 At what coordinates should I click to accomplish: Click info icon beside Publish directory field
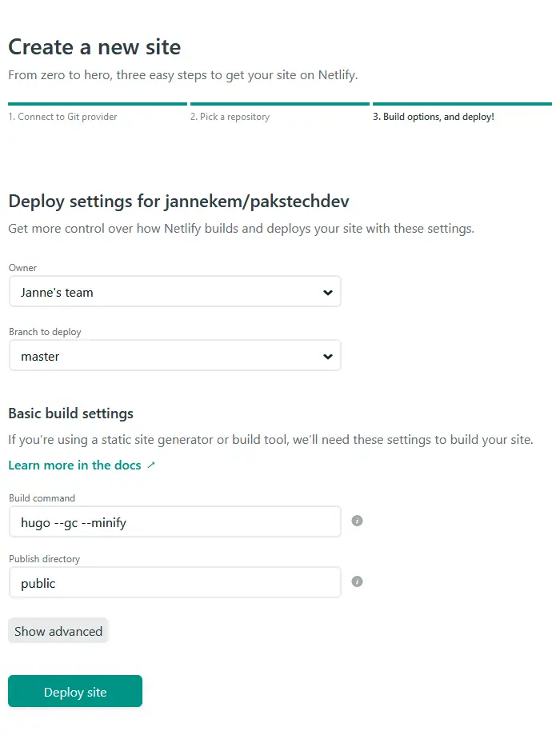click(357, 581)
